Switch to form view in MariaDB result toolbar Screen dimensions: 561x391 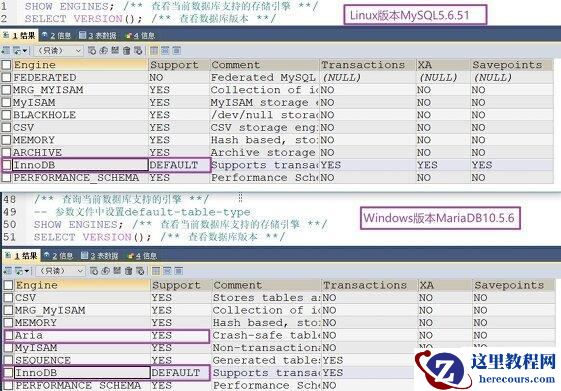point(167,271)
